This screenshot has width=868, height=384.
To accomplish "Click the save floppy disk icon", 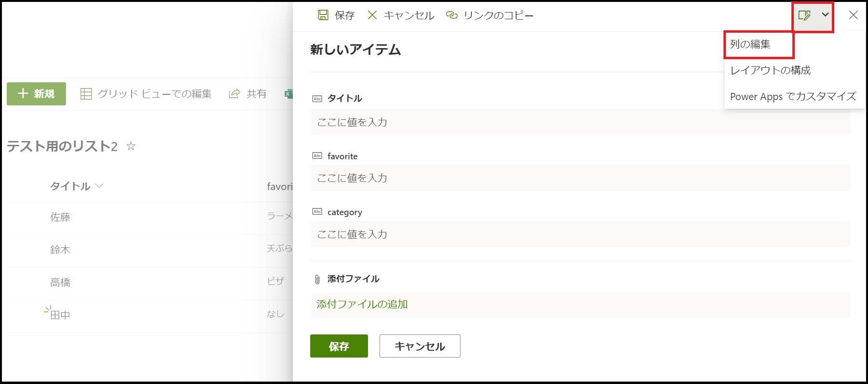I will (323, 15).
